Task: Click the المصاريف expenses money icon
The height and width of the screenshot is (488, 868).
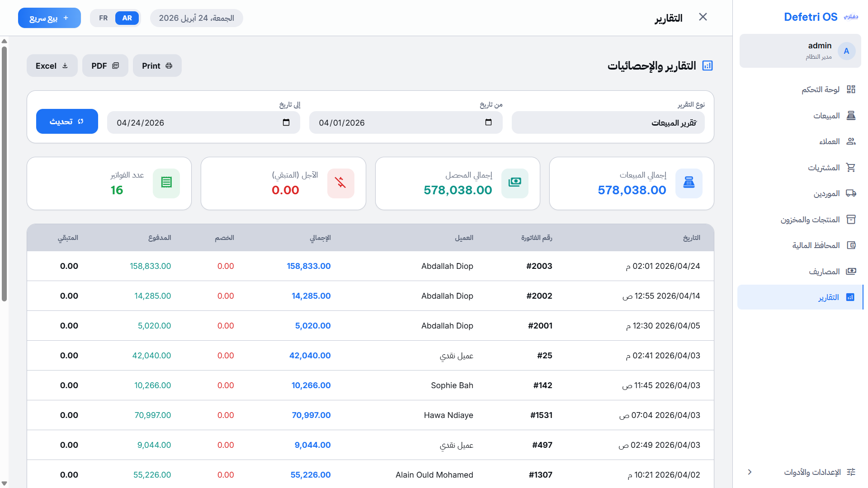Action: pyautogui.click(x=852, y=271)
